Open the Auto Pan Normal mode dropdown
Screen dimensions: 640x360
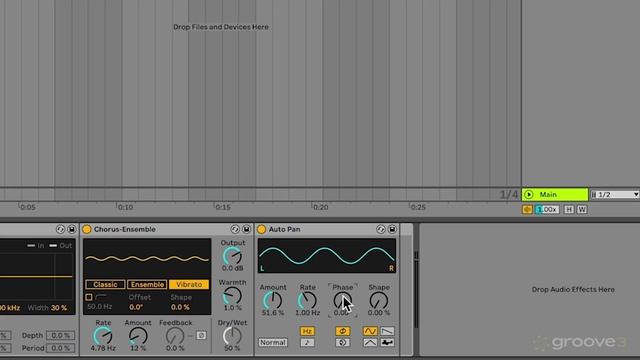[273, 342]
